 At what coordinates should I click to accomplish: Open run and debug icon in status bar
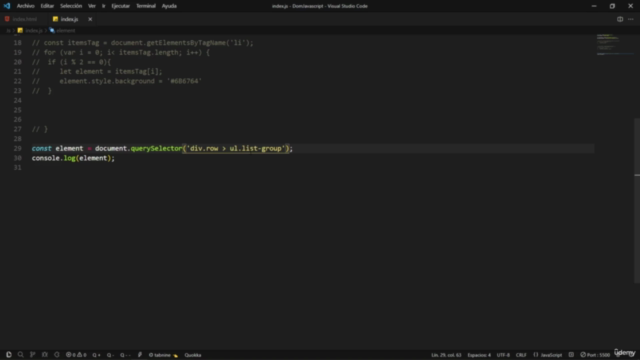pos(45,355)
